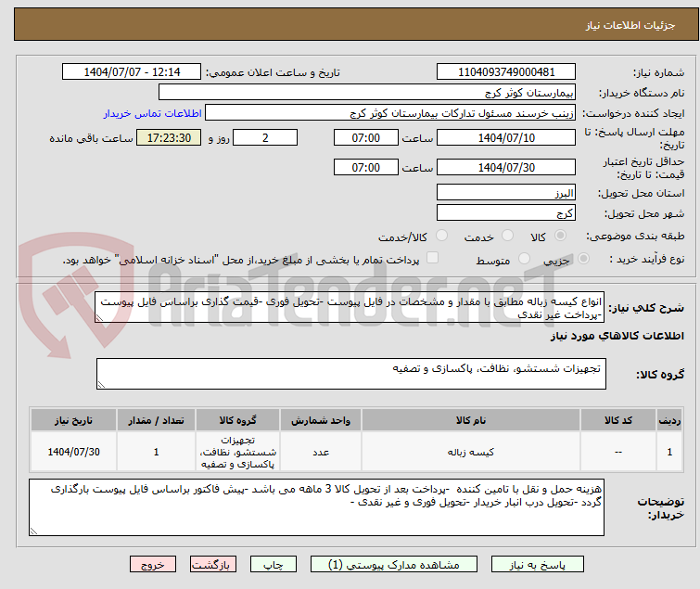Click the province field البرز
700x589 pixels.
pos(506,192)
